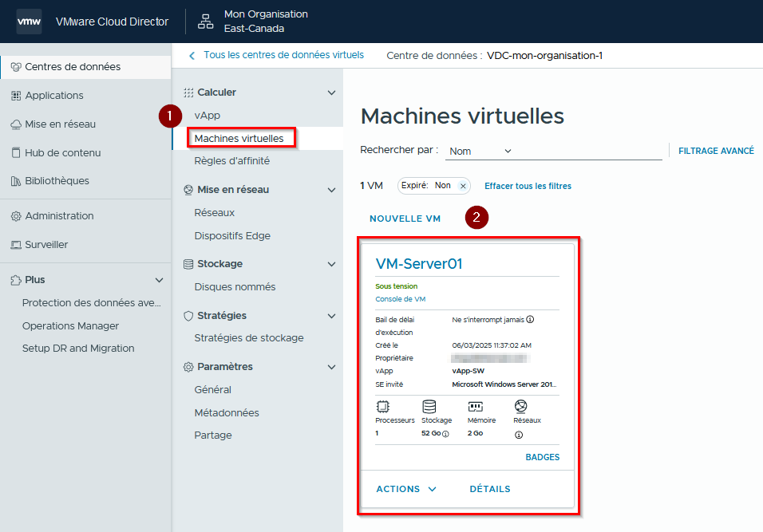Image resolution: width=763 pixels, height=532 pixels.
Task: Open Console de VM link
Action: pyautogui.click(x=401, y=299)
